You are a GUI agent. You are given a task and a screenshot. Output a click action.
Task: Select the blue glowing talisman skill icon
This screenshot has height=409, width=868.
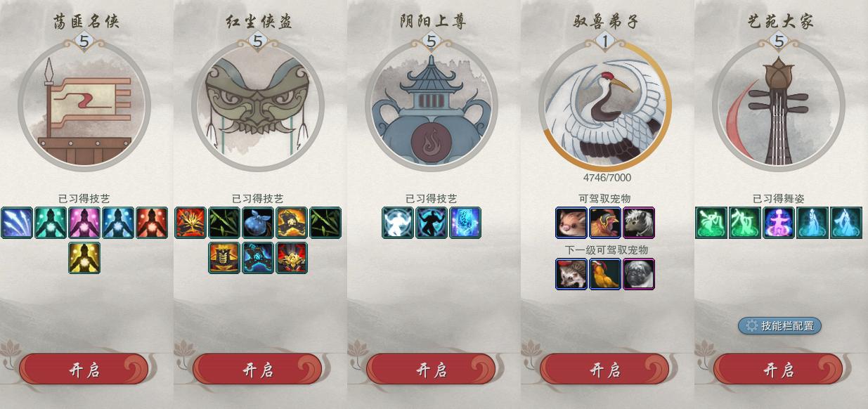[465, 223]
